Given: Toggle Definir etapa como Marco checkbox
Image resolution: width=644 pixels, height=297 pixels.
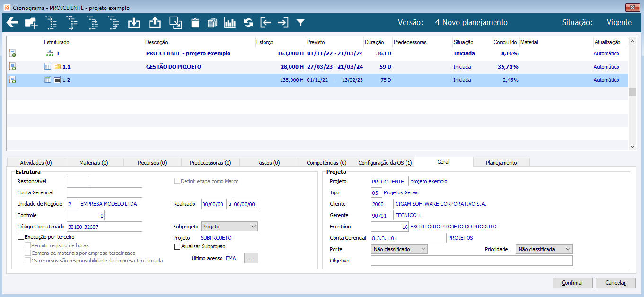Looking at the screenshot, I should pos(177,181).
